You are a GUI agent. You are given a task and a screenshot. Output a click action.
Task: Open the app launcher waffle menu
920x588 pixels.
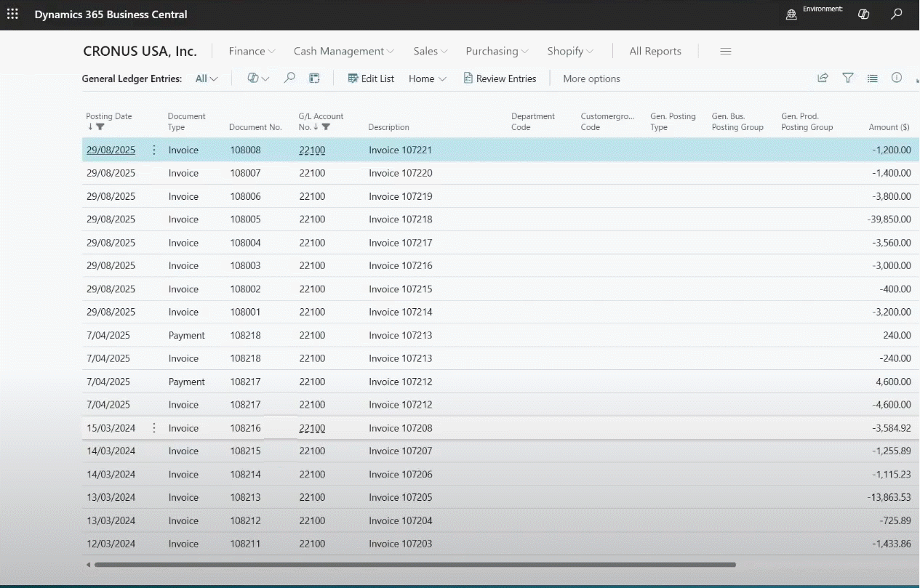pyautogui.click(x=12, y=15)
